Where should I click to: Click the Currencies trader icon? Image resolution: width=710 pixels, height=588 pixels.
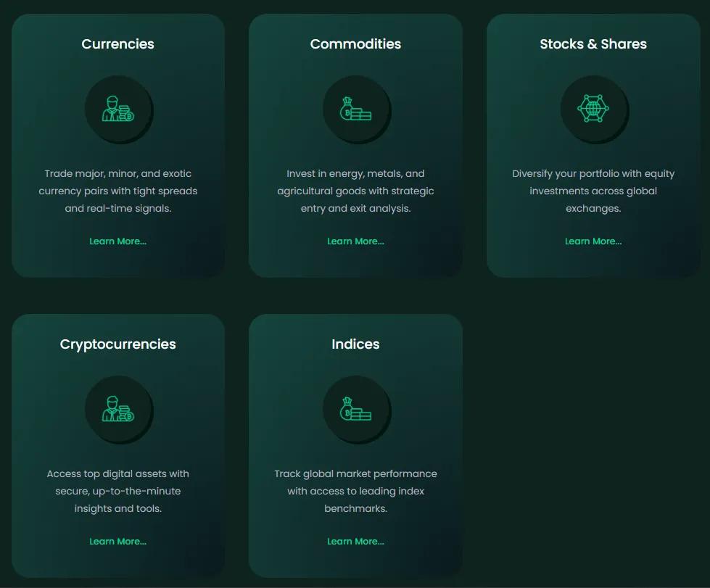(117, 109)
